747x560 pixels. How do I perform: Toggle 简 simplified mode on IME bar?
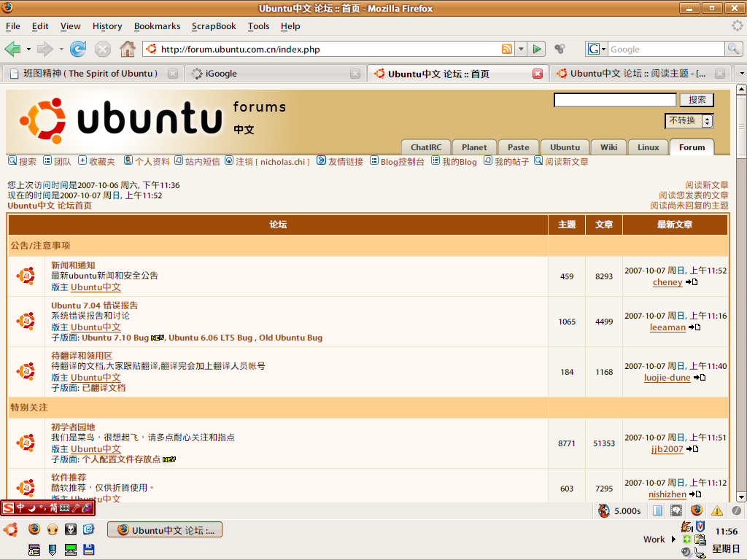coord(53,507)
